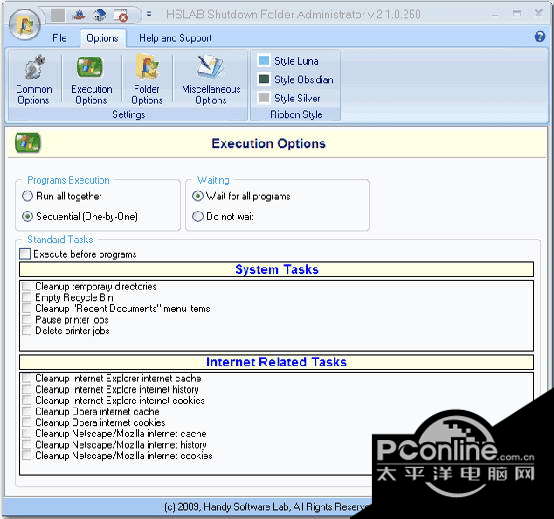Apply Style Obsidian ribbon theme
Screen dimensions: 554x519
296,79
